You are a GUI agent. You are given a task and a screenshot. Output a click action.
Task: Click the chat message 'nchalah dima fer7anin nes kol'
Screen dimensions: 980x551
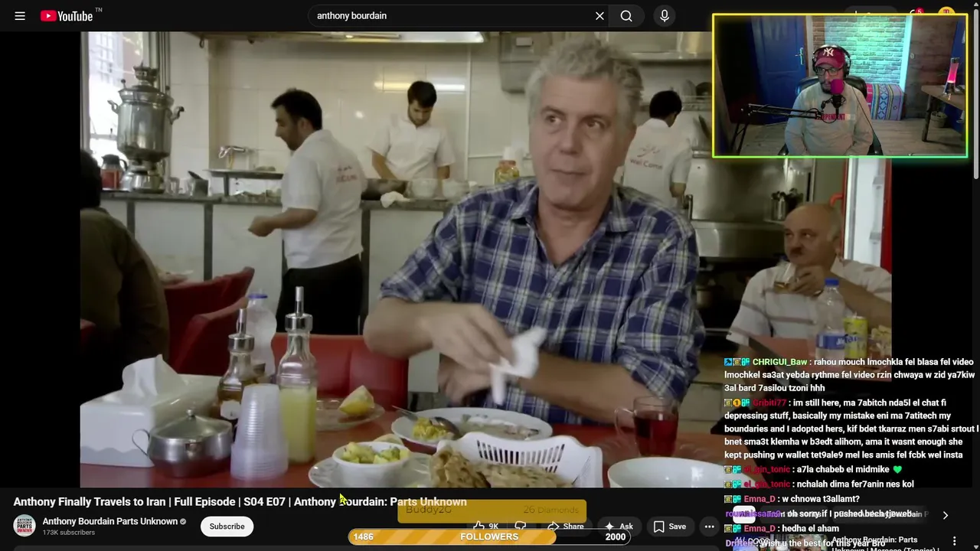coord(819,484)
